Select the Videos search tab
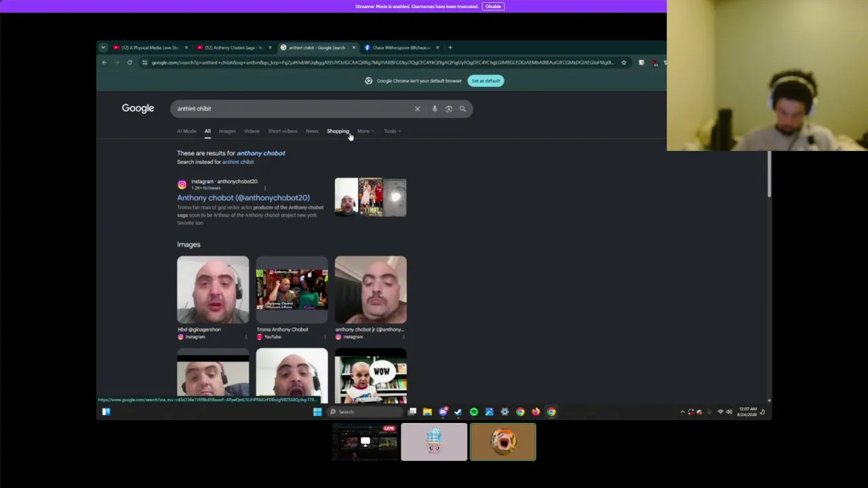 point(252,131)
